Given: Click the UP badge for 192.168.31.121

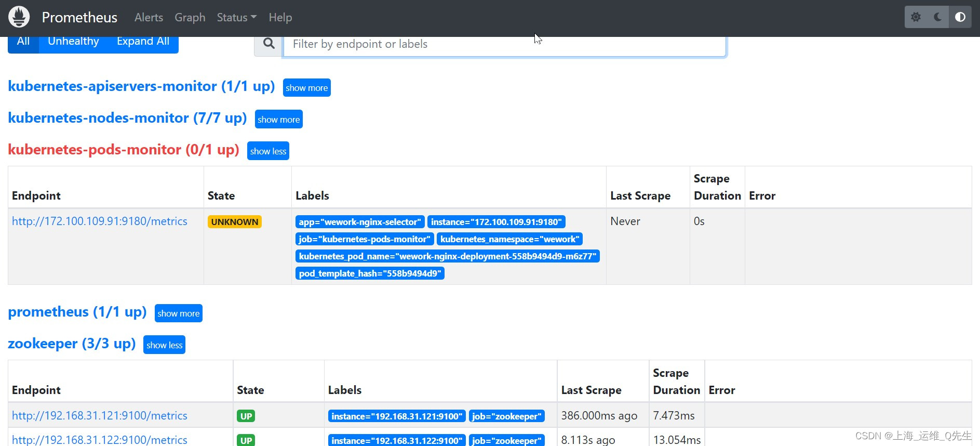Looking at the screenshot, I should pos(246,416).
